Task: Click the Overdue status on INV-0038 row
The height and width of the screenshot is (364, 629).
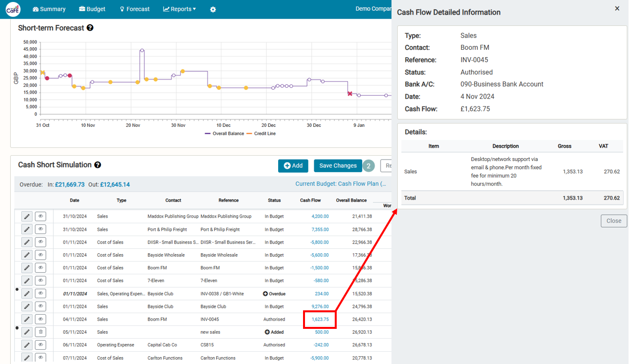Action: [274, 294]
